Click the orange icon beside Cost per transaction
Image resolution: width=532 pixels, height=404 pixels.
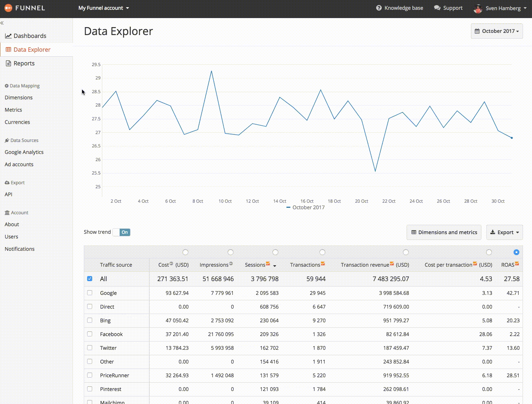coord(475,264)
